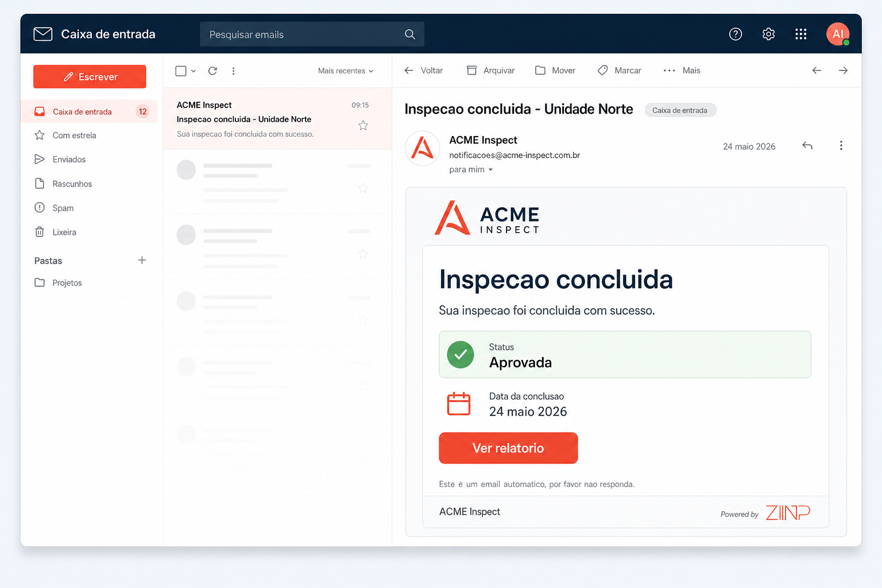Open the help question mark icon

[x=735, y=34]
